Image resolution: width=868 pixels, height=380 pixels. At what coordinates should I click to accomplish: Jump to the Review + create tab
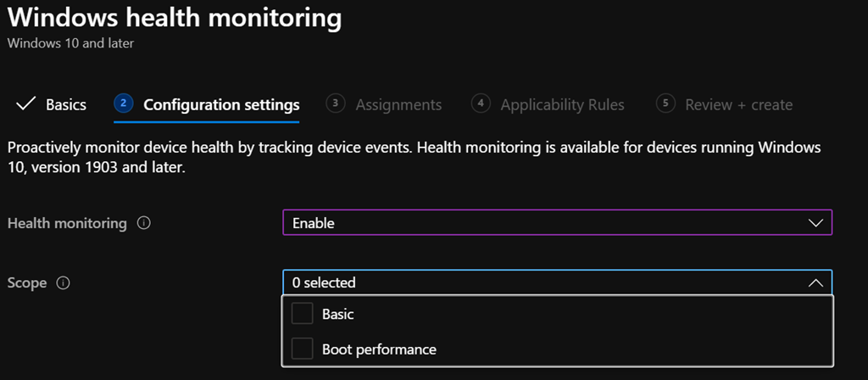738,105
